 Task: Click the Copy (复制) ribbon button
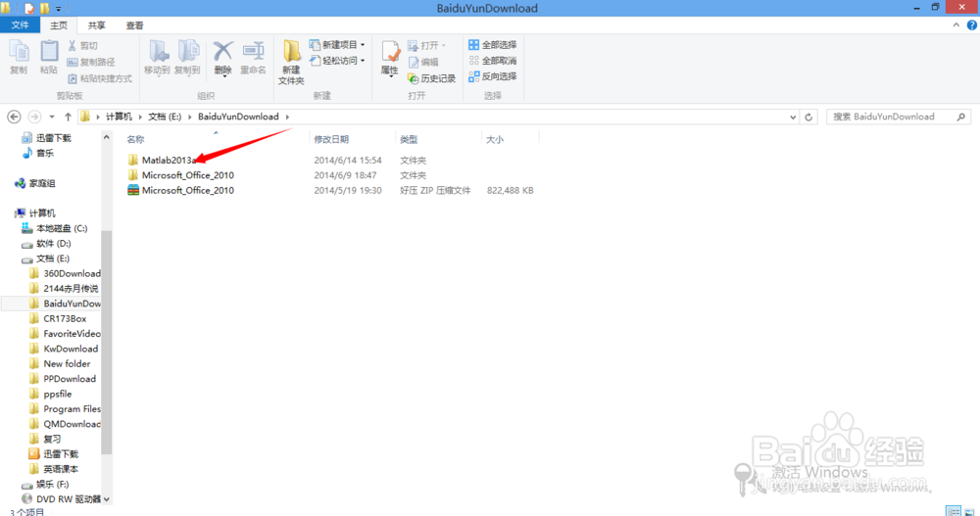pos(19,58)
